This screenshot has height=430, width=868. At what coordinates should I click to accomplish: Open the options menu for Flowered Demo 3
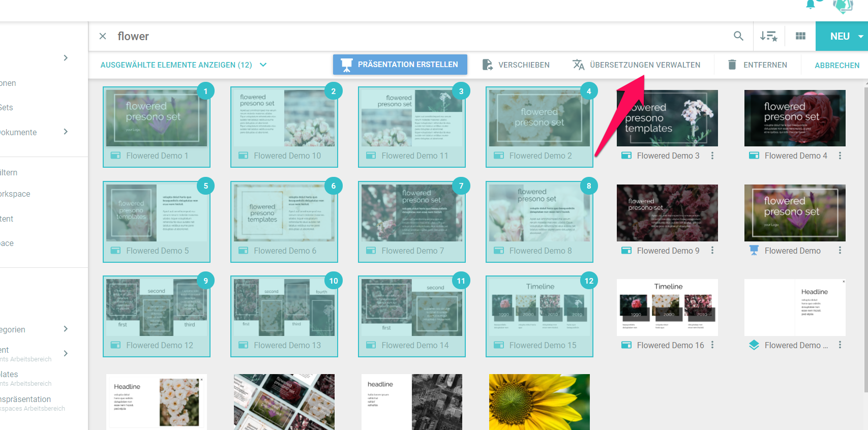pos(712,156)
